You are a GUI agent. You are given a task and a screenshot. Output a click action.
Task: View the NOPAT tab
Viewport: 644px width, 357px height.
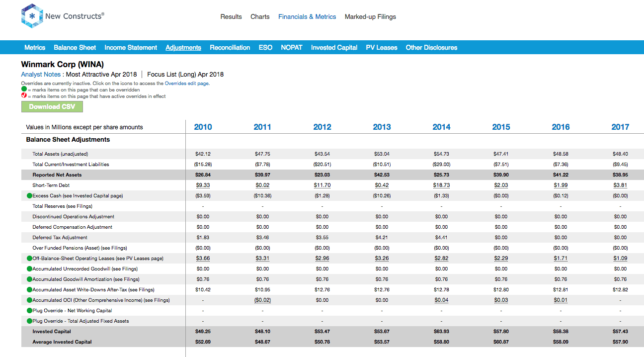point(292,48)
